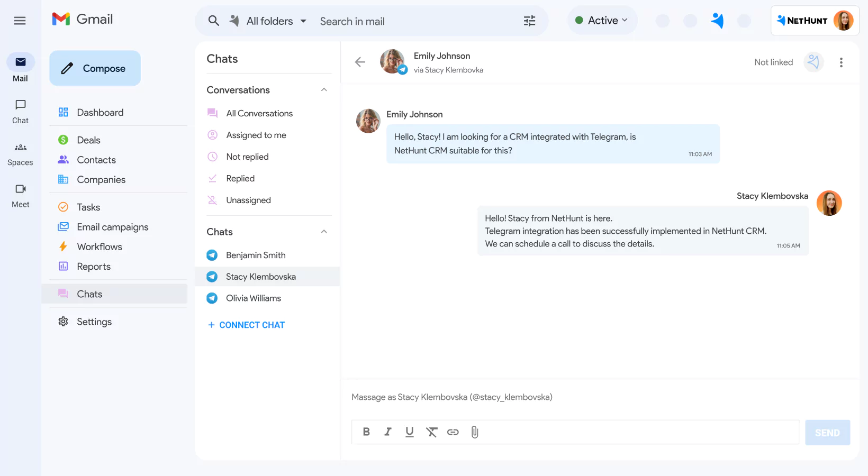Click the NetHunt extension icon in Gmail toolbar
Screen dimensions: 868x476
(717, 20)
